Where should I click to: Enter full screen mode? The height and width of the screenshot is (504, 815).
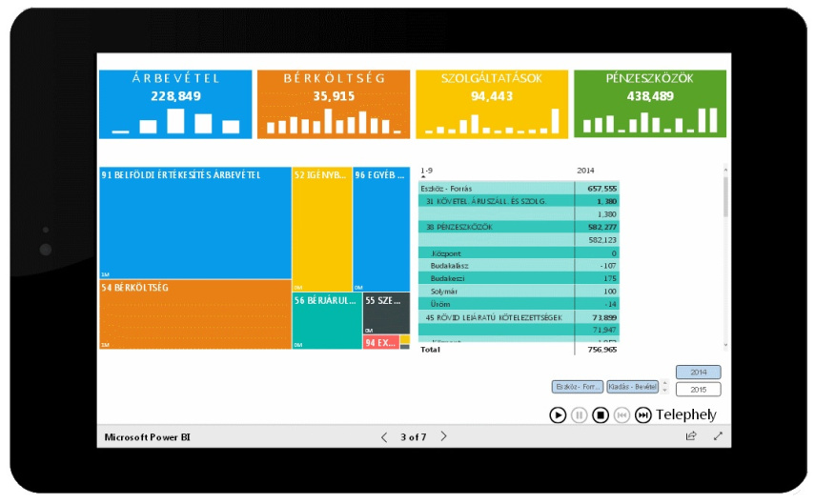[x=718, y=436]
